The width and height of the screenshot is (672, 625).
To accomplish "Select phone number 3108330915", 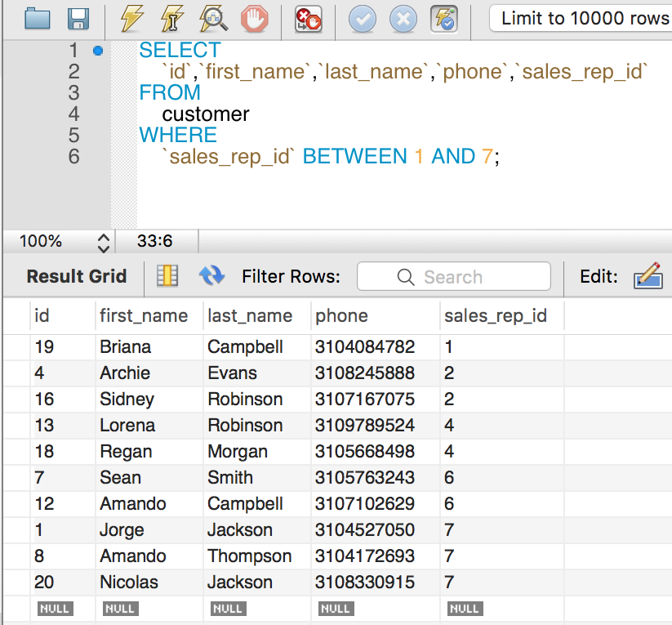I will pos(376,583).
